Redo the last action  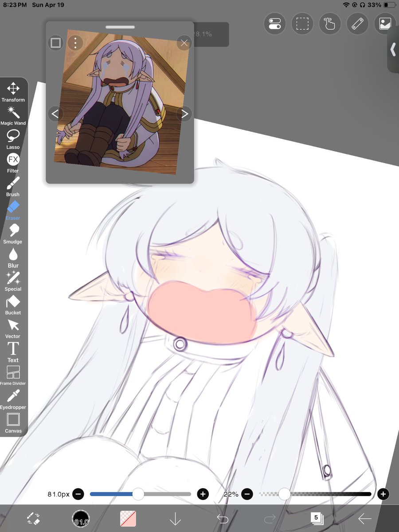point(270,518)
